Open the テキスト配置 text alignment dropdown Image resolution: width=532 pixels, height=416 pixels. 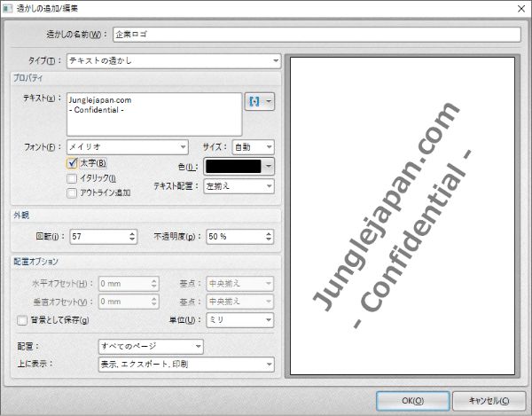(239, 186)
